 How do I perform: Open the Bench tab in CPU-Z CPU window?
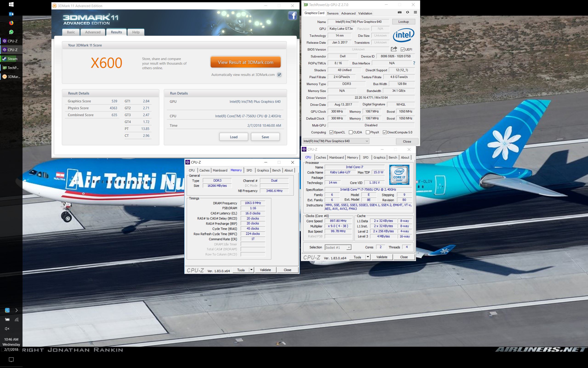pos(393,158)
